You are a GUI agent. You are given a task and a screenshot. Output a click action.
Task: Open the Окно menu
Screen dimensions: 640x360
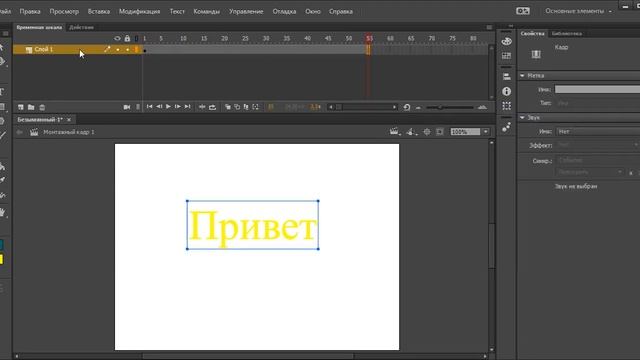point(313,11)
